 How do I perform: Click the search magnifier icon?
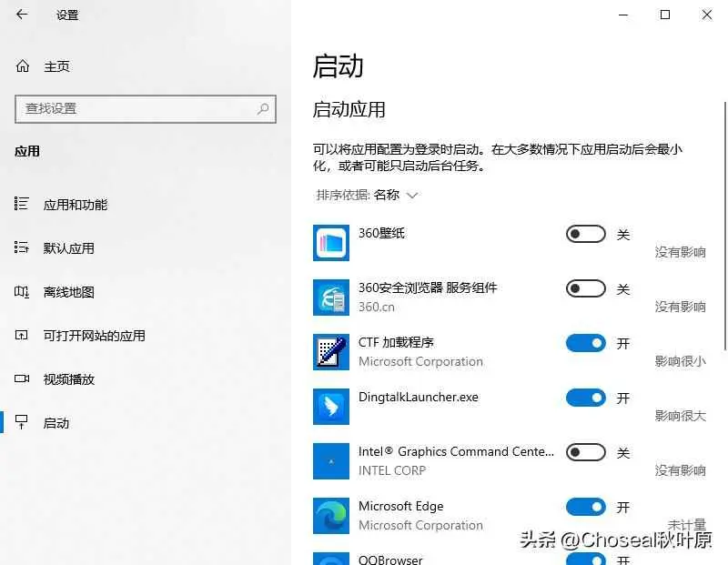pos(263,108)
